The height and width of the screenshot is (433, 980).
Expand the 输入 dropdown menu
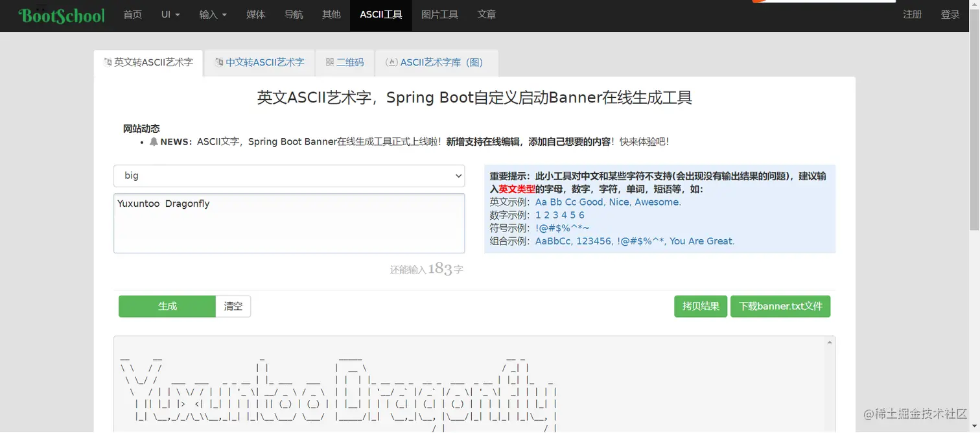point(213,14)
